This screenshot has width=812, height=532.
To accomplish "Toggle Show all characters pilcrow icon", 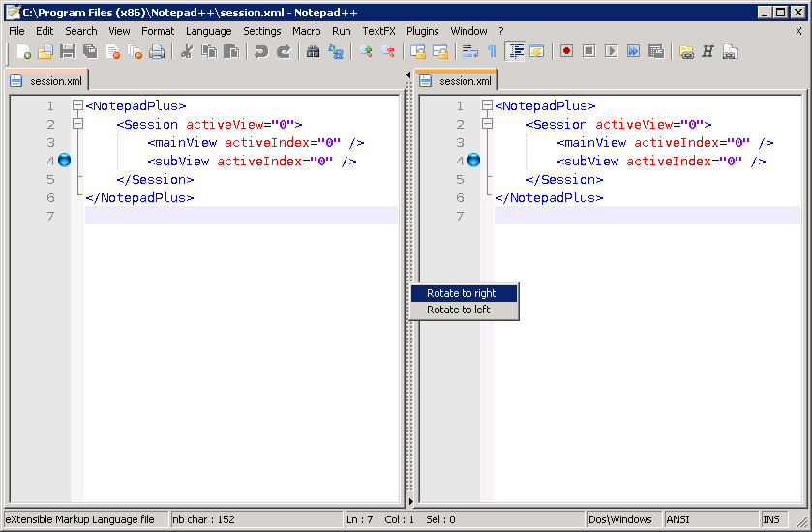I will [x=492, y=51].
